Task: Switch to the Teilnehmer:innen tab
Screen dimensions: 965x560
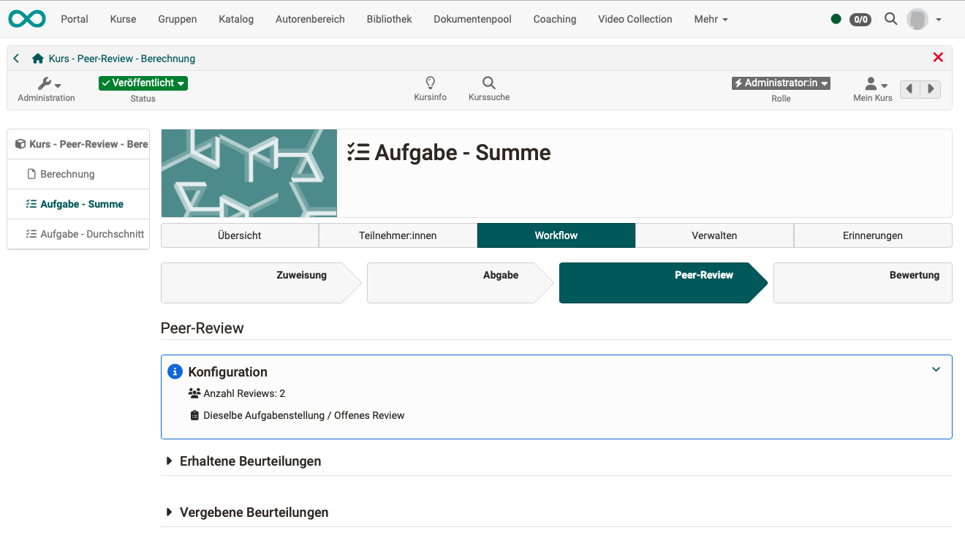Action: coord(397,235)
